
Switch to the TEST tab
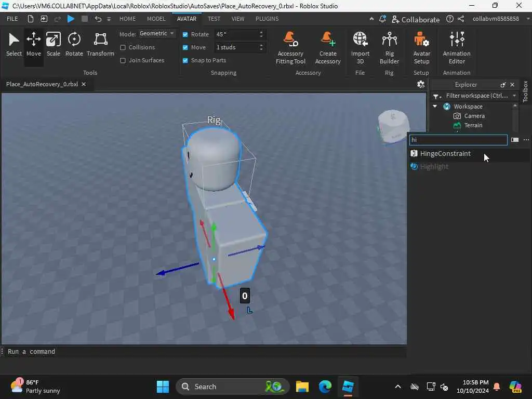214,19
